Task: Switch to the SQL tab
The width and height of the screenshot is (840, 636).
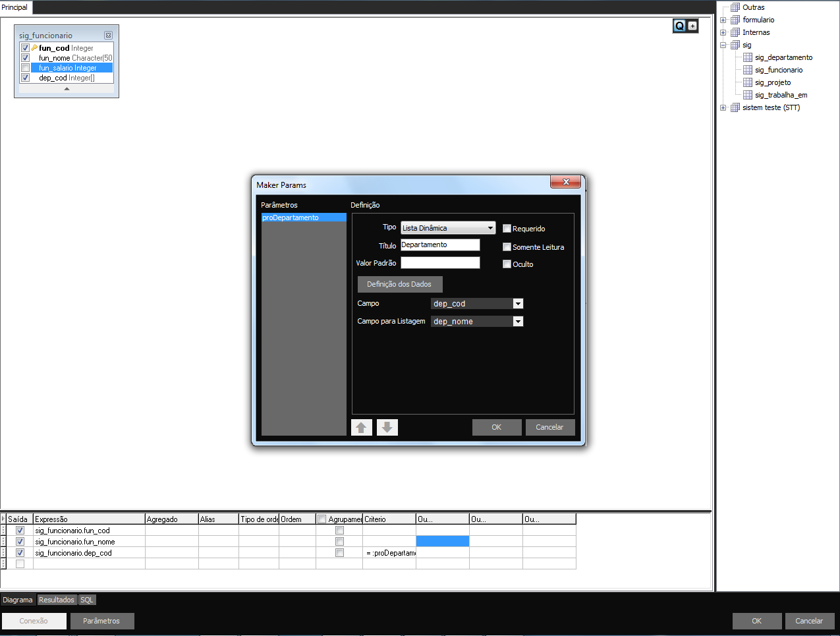Action: click(x=87, y=600)
